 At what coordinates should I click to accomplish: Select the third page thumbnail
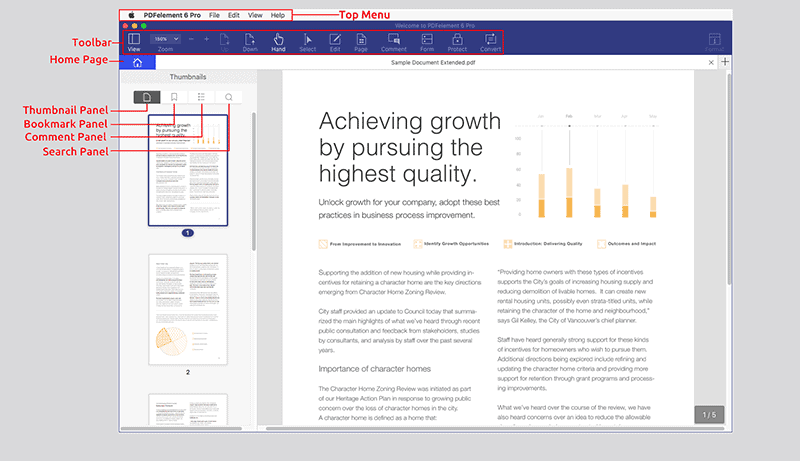[x=188, y=409]
